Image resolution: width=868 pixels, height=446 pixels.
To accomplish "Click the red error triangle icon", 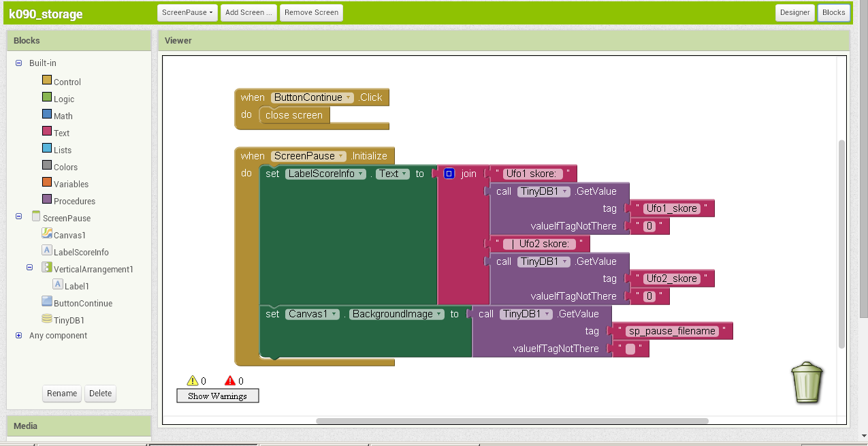I will [230, 381].
